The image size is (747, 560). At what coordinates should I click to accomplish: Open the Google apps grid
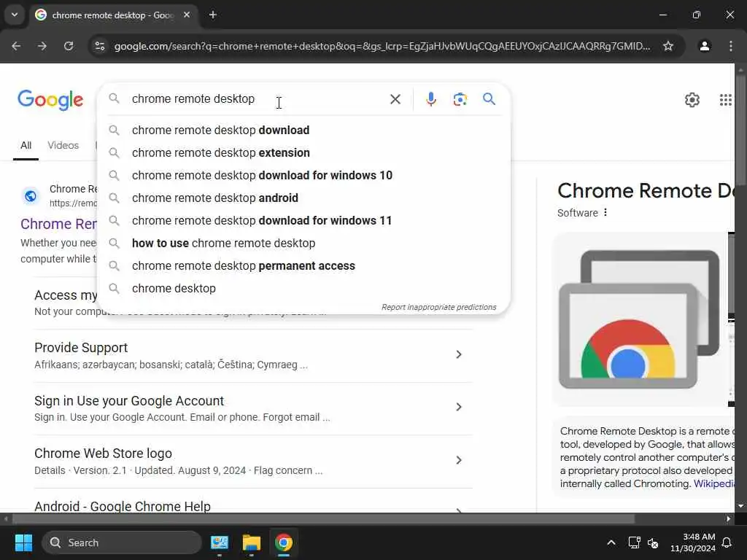click(725, 99)
